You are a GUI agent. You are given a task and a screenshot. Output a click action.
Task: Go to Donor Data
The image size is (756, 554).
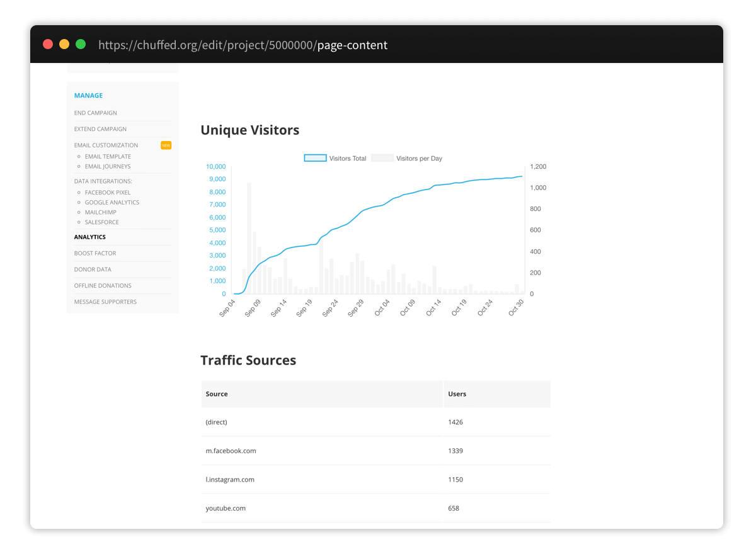[x=93, y=269]
